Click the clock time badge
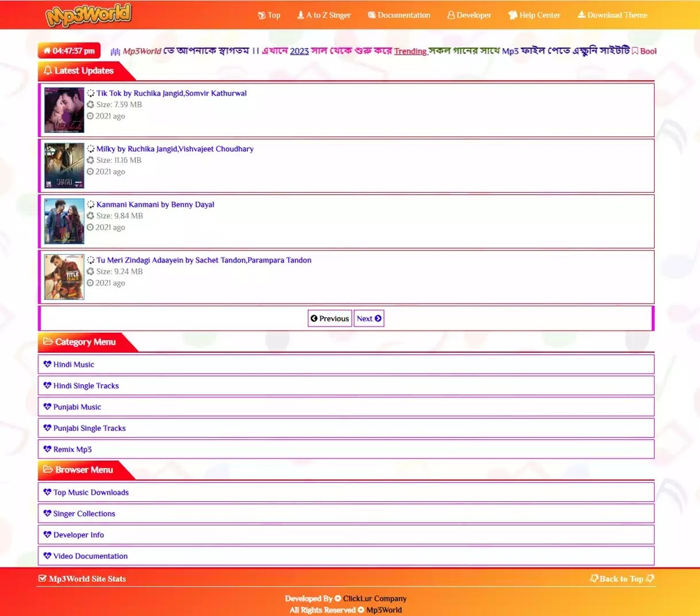This screenshot has height=616, width=700. click(x=69, y=51)
